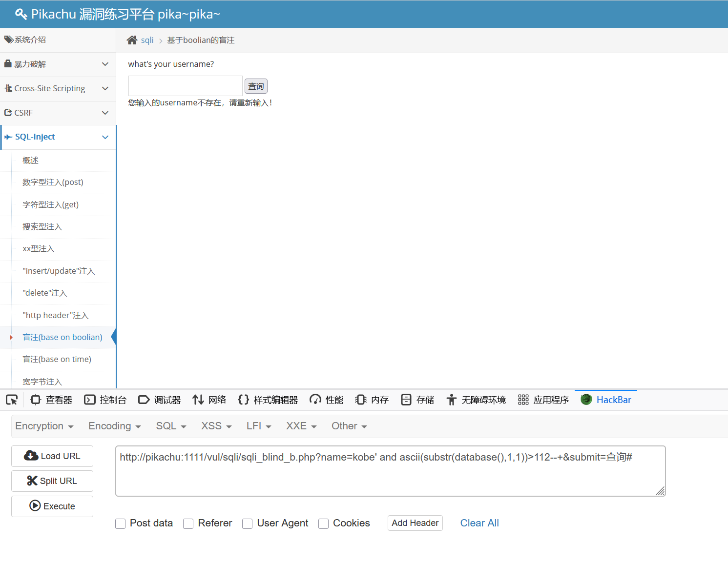The height and width of the screenshot is (584, 728).
Task: Check the User Agent checkbox
Action: [248, 524]
